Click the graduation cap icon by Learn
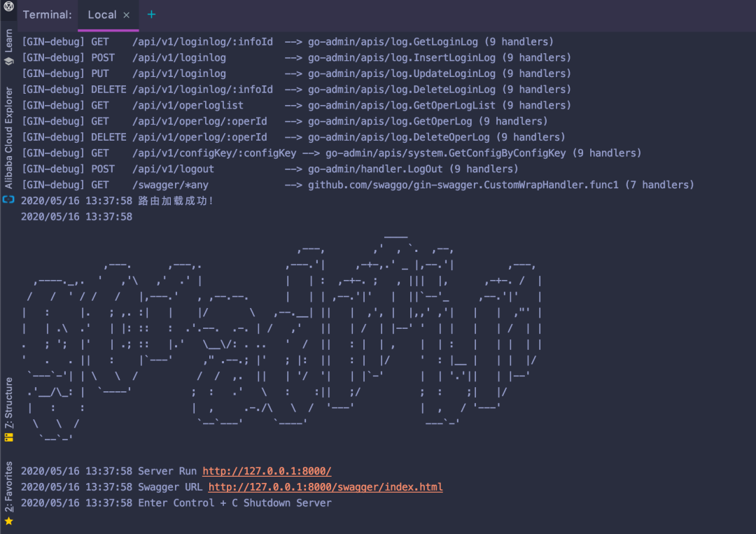This screenshot has width=756, height=534. tap(8, 61)
